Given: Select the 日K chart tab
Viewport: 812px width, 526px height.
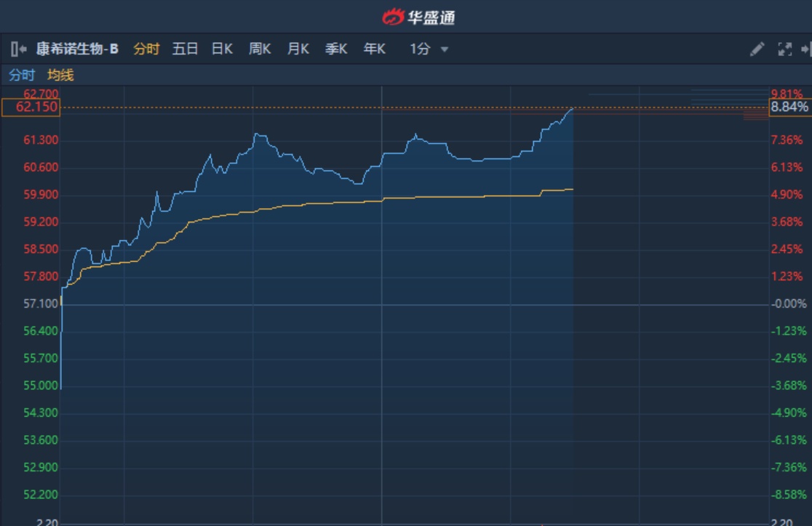Looking at the screenshot, I should 222,49.
